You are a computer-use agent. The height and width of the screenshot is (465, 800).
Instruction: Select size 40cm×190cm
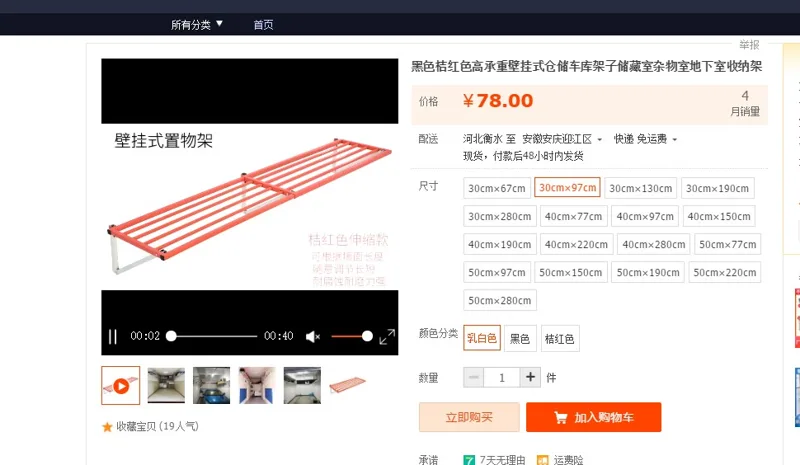tap(499, 244)
